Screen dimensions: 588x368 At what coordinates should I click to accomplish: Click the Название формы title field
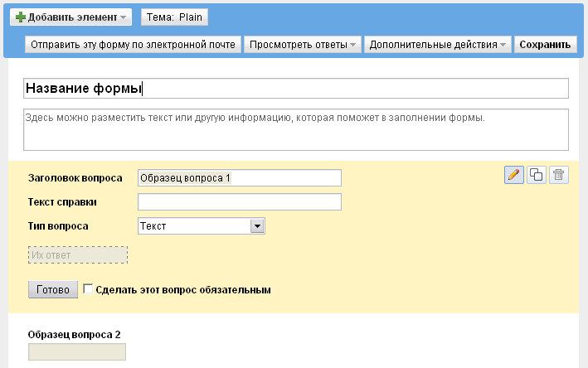pos(296,89)
